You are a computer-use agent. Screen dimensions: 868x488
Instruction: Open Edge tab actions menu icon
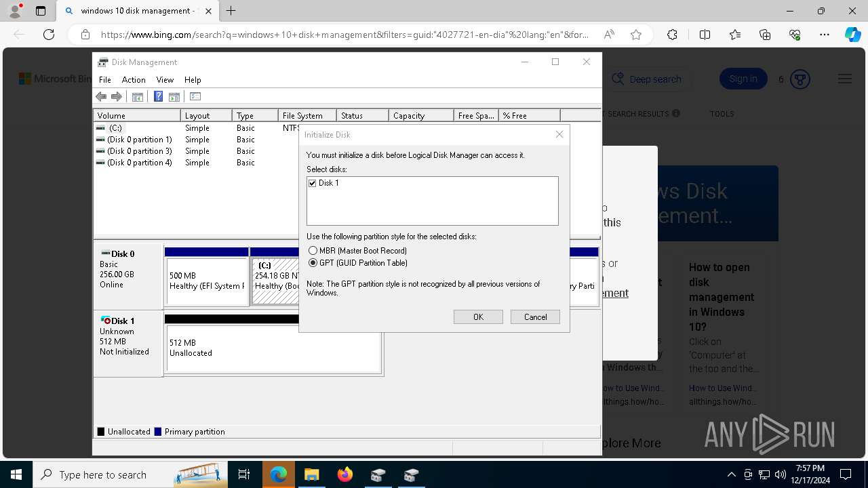coord(41,11)
